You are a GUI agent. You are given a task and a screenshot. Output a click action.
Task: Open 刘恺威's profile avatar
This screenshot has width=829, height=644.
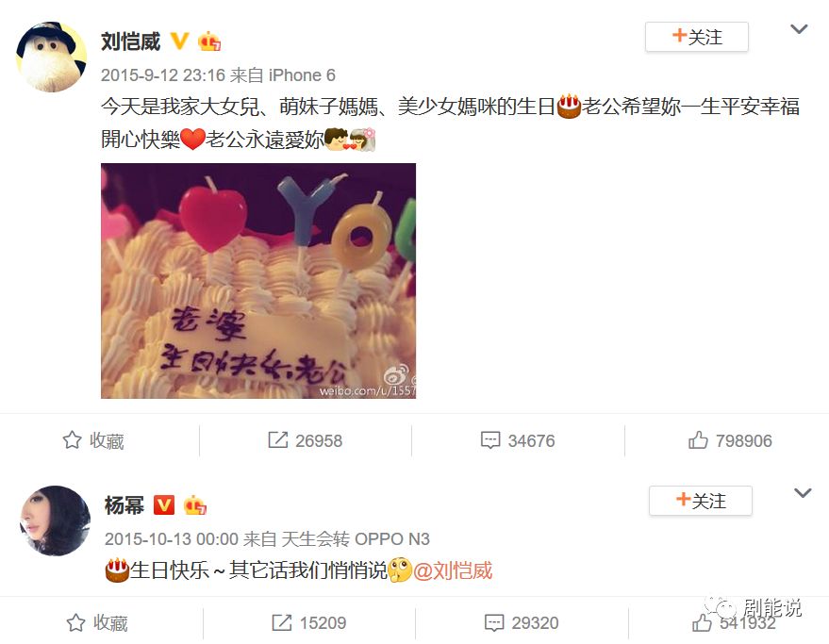[52, 58]
